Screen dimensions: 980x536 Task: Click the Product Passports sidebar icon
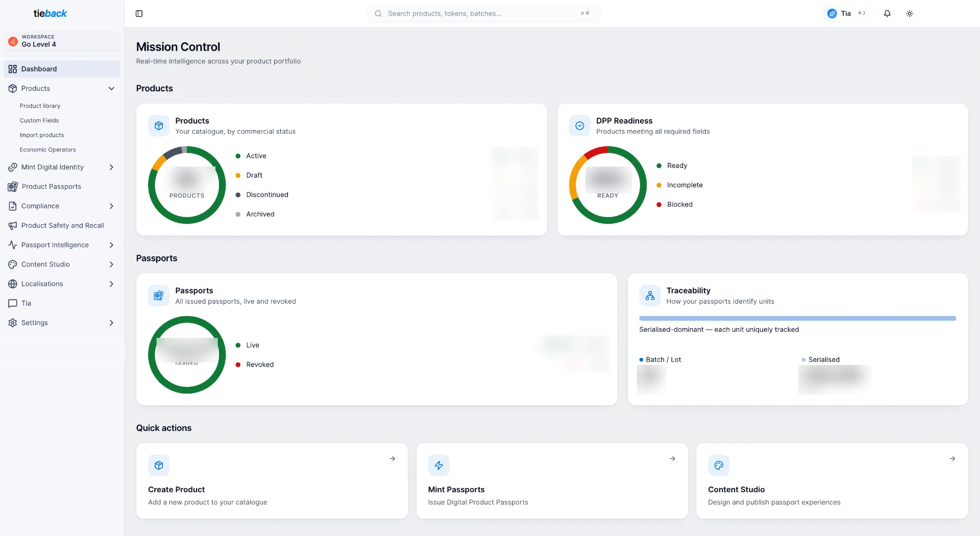13,186
